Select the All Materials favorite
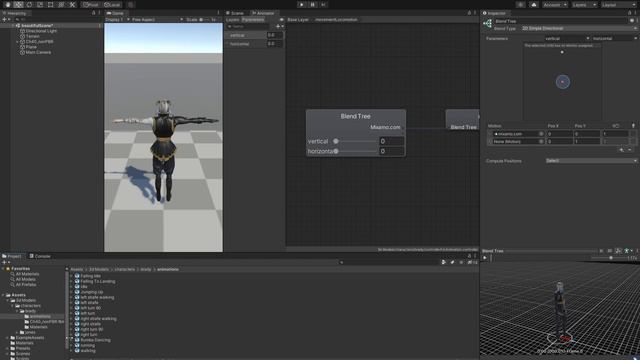640x360 pixels. (25, 274)
